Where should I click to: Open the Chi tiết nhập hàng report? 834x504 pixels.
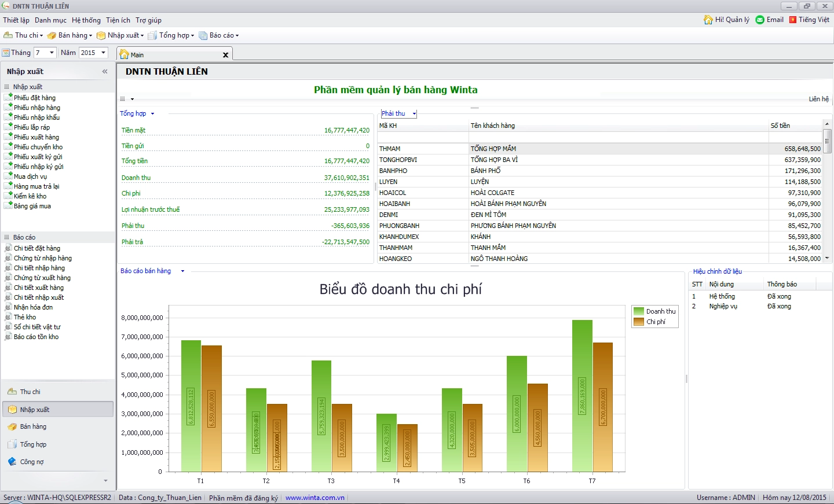(39, 268)
